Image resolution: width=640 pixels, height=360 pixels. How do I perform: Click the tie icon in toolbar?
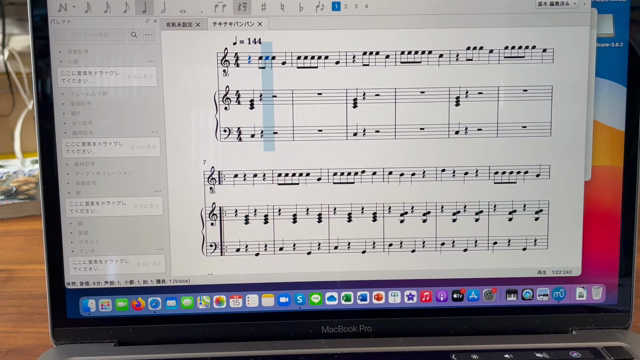[220, 7]
